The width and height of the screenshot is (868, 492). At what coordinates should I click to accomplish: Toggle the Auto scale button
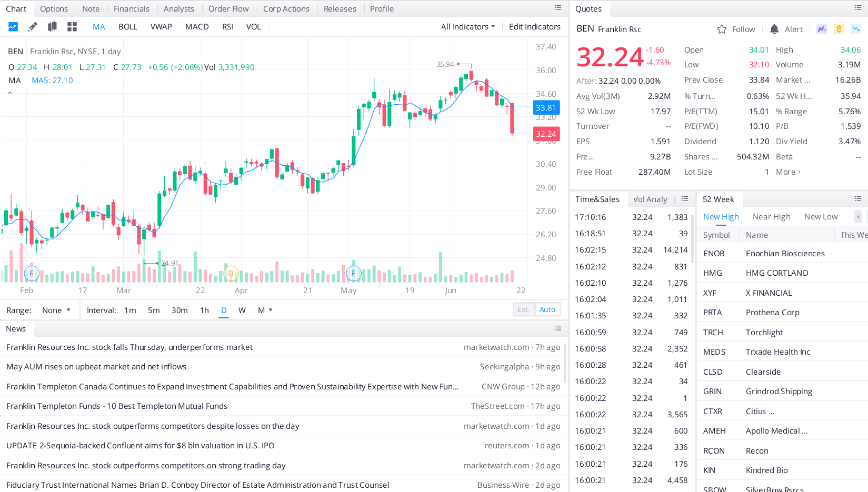click(x=547, y=309)
